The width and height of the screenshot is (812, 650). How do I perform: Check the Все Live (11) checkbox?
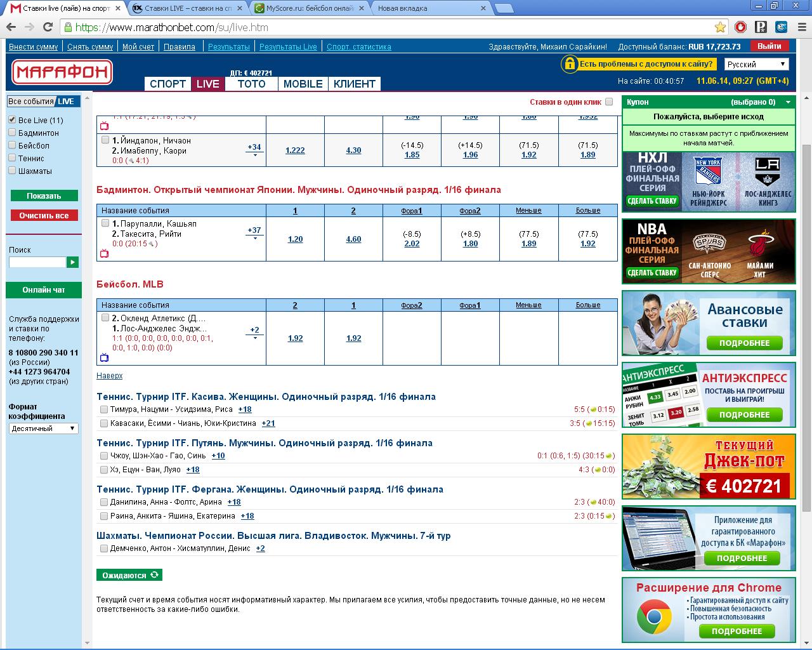point(12,119)
